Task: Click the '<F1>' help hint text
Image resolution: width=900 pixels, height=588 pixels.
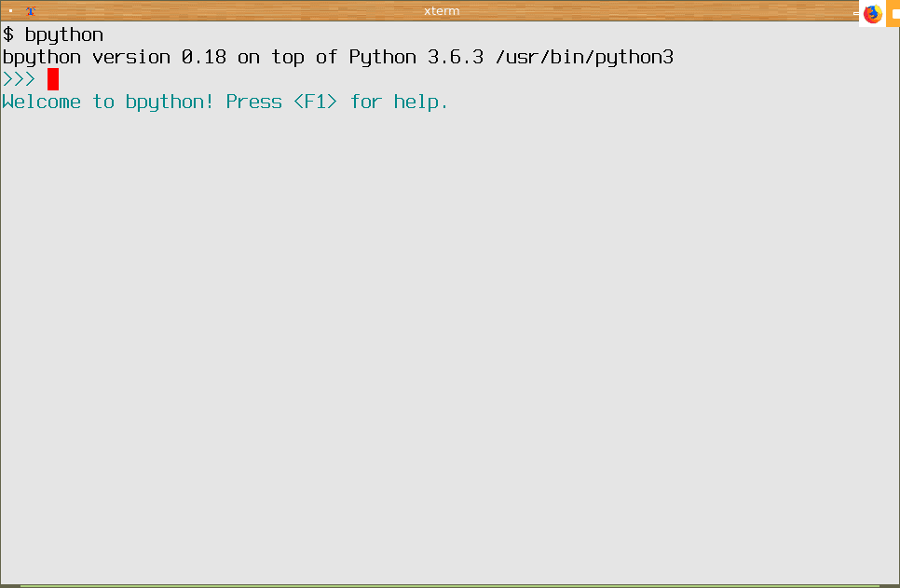Action: (x=315, y=102)
